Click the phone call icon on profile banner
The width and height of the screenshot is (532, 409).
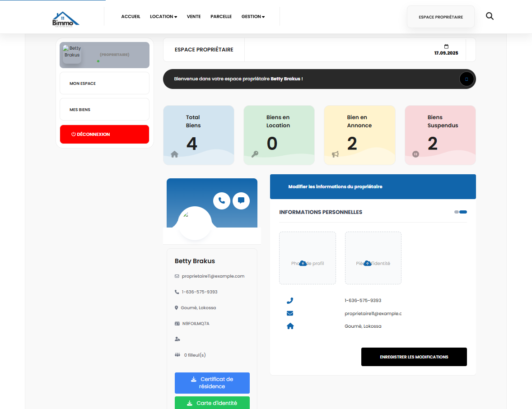click(222, 200)
